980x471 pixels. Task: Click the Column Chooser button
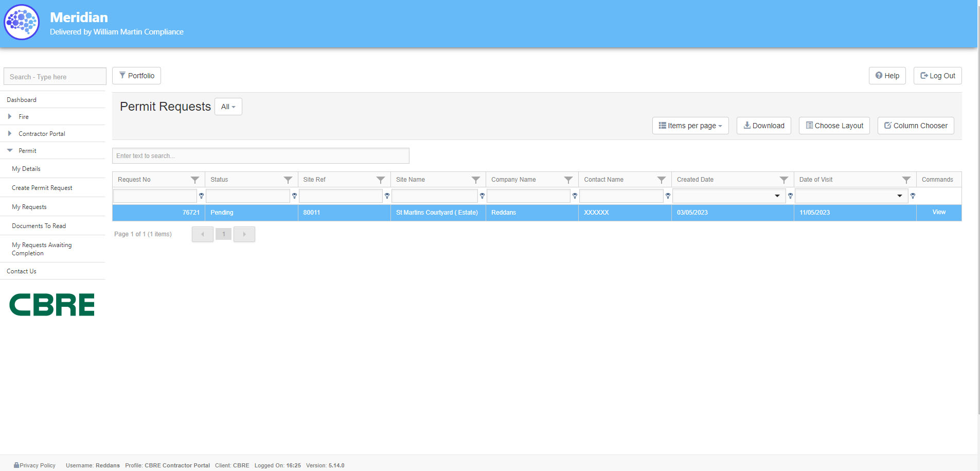pos(916,126)
